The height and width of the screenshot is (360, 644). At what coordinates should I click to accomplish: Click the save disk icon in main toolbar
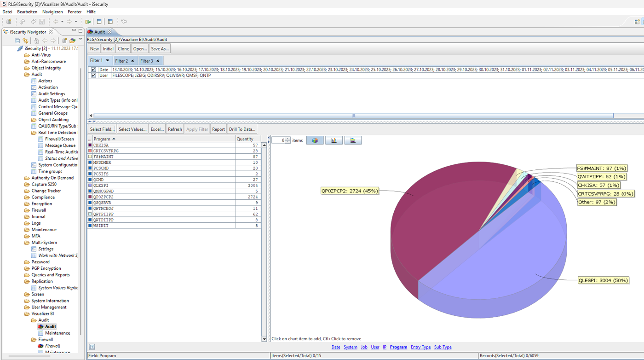[42, 22]
